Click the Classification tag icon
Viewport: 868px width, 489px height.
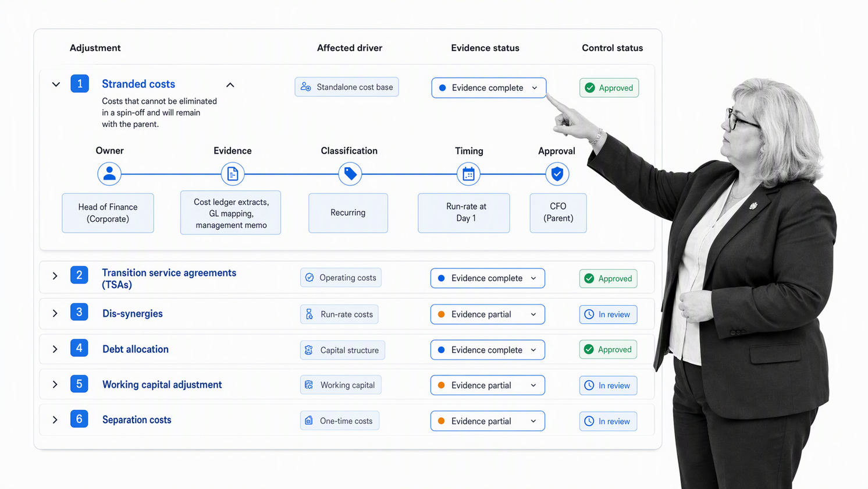pos(350,173)
